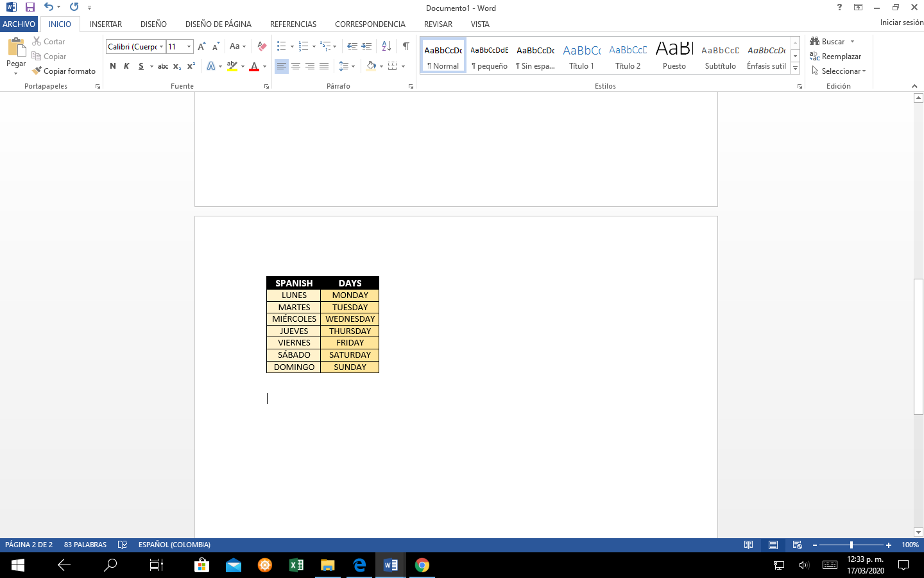This screenshot has height=578, width=924.
Task: Apply yellow text highlight color
Action: click(232, 66)
